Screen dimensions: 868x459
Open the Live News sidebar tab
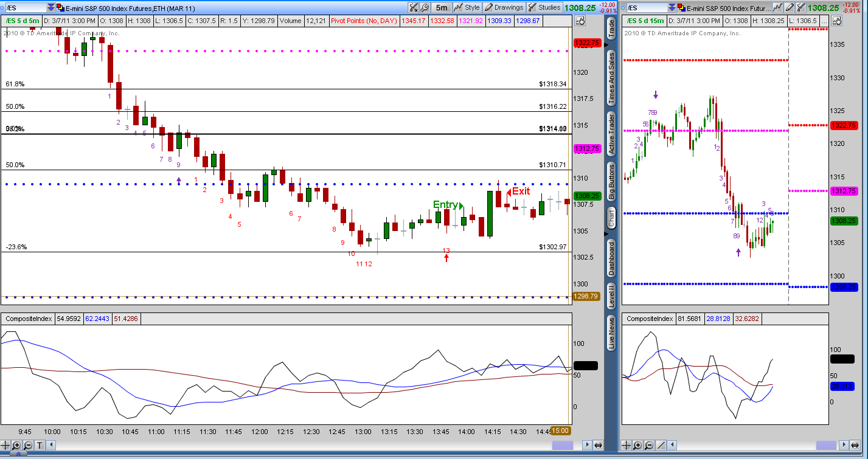611,333
